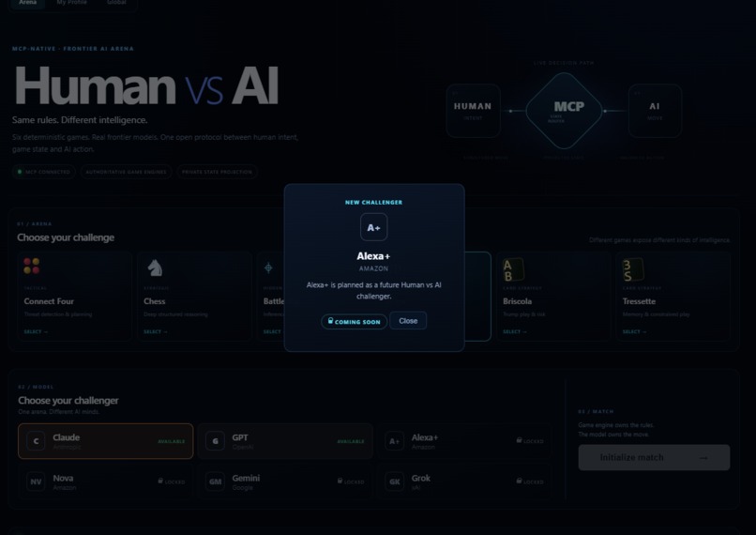Close the Alexa+ new challenger dialog
Screen dimensions: 756x535
pos(408,321)
